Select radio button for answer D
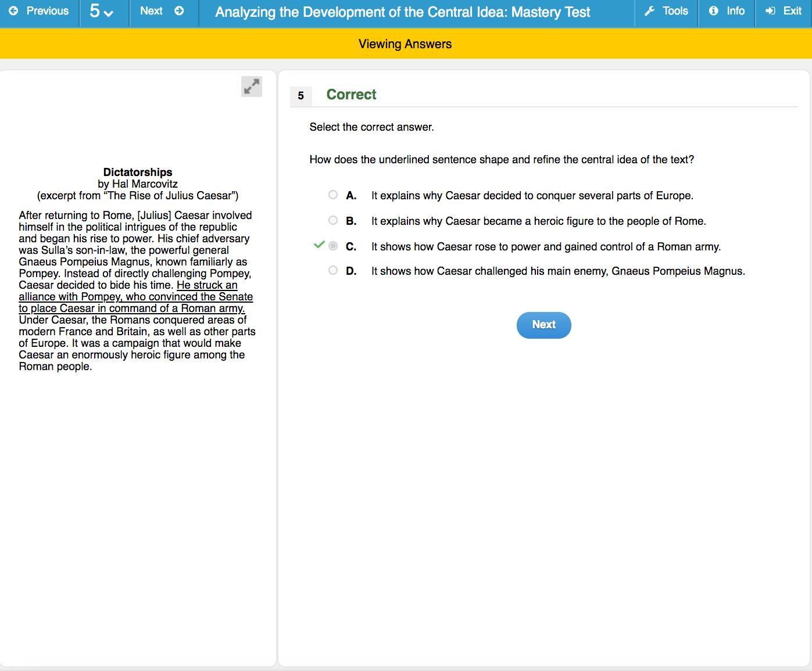Viewport: 812px width, 671px height. 333,270
